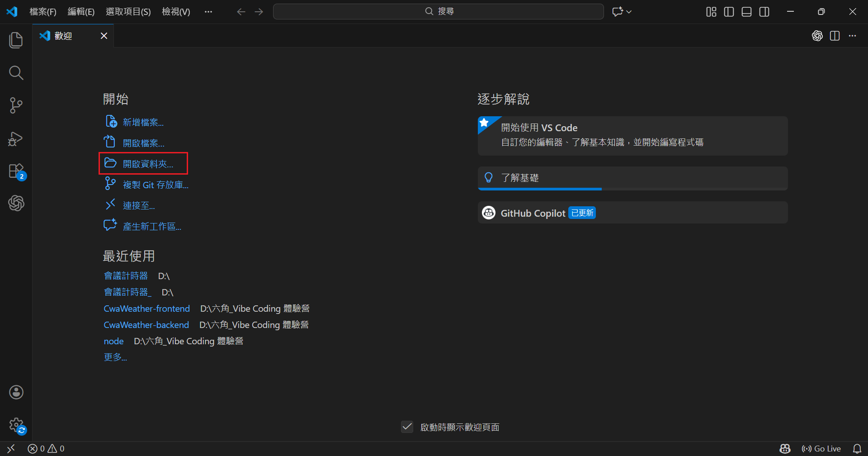Click the Accounts icon in activity bar
The height and width of the screenshot is (456, 868).
[x=16, y=392]
